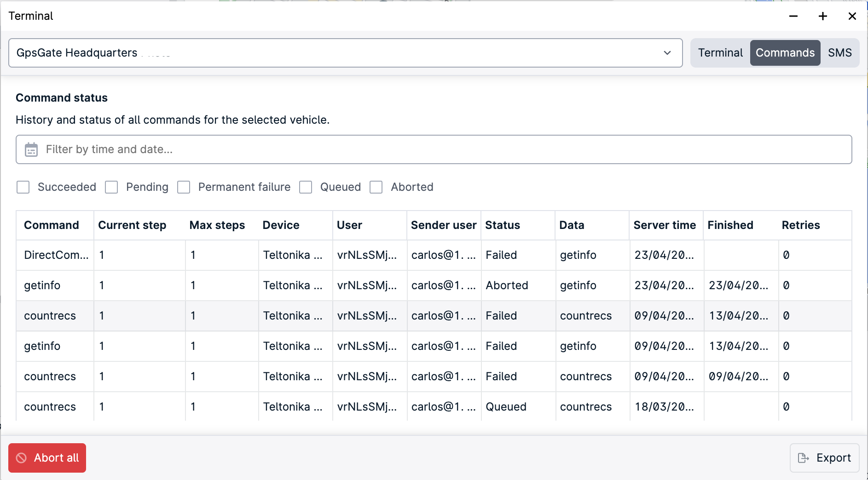Enable the Succeeded filter
The image size is (868, 480).
23,187
